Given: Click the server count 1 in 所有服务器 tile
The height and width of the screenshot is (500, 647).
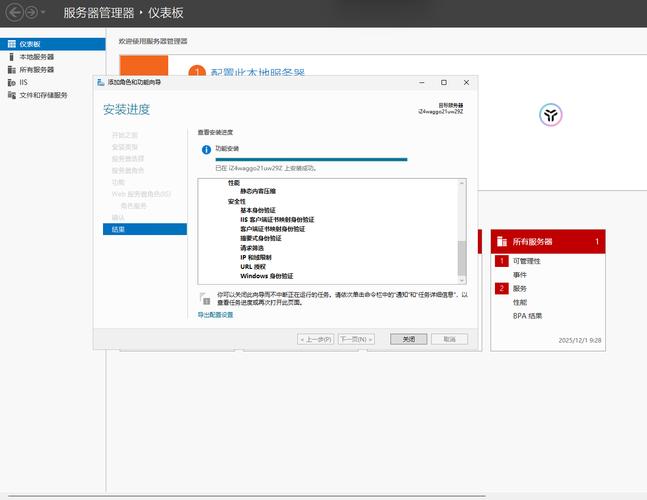Looking at the screenshot, I should (597, 242).
